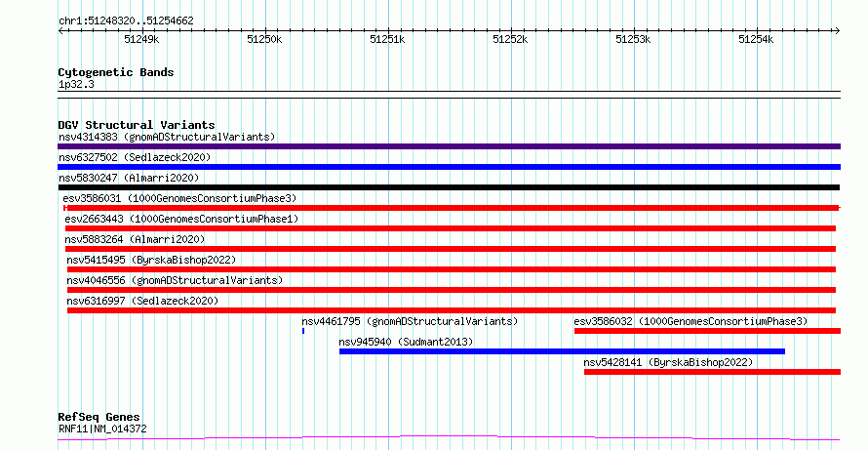This screenshot has width=868, height=450.
Task: Click the 1p32.3 cytogenetic band label
Action: (76, 85)
